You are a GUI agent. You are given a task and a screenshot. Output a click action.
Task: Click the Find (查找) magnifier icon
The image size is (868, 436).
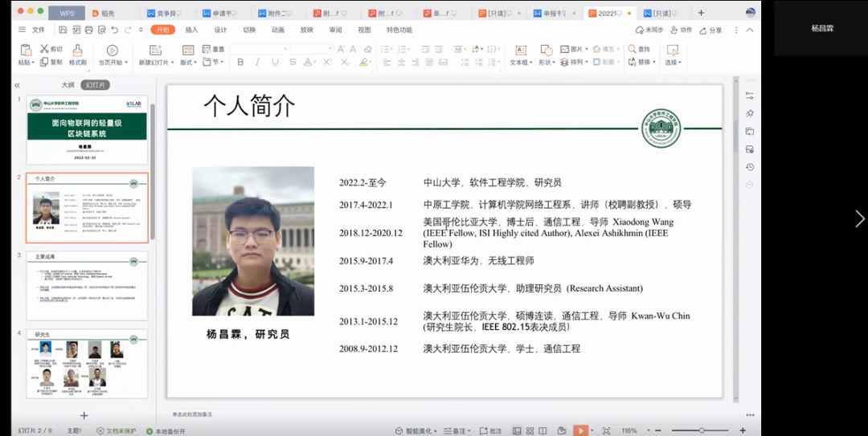[x=632, y=49]
